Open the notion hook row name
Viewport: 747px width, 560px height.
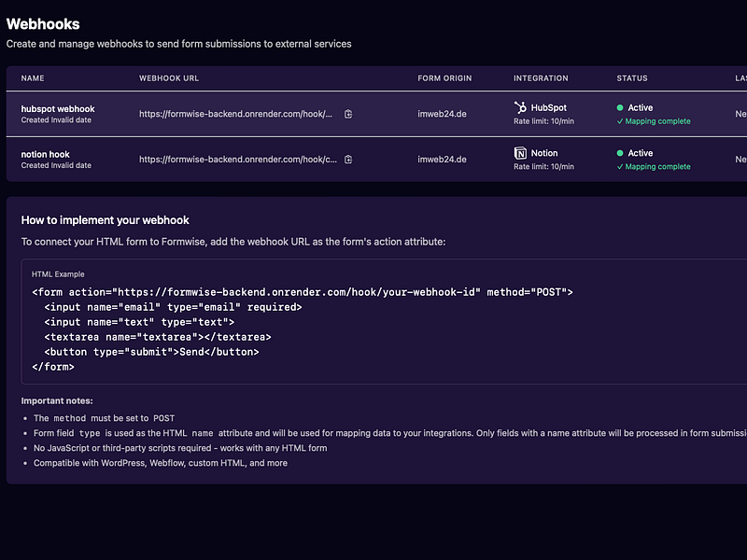tap(45, 154)
